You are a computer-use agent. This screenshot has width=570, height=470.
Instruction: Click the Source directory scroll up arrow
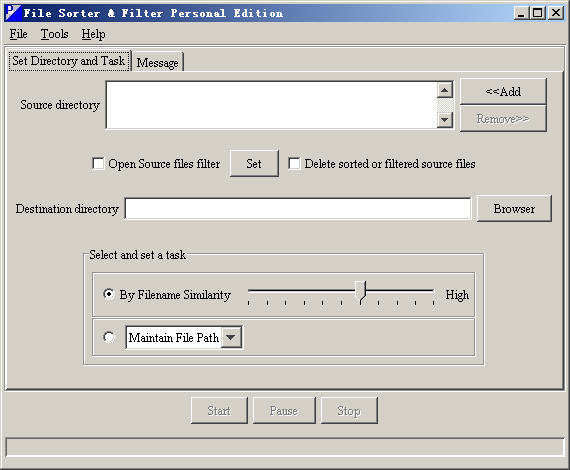tap(445, 90)
